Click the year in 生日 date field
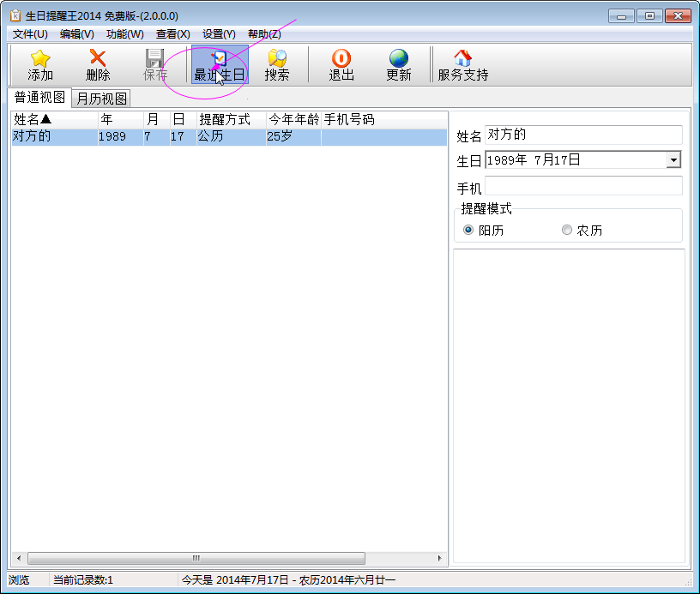This screenshot has width=700, height=594. click(507, 159)
